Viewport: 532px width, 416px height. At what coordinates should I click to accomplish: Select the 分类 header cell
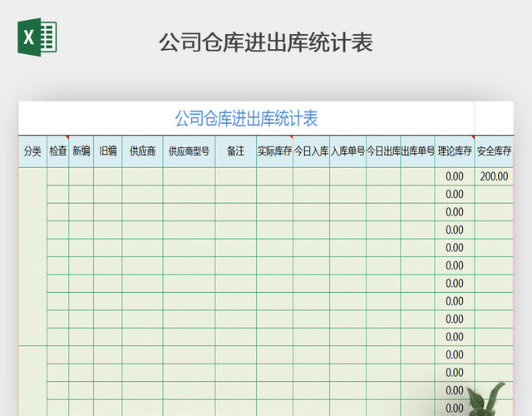[32, 151]
